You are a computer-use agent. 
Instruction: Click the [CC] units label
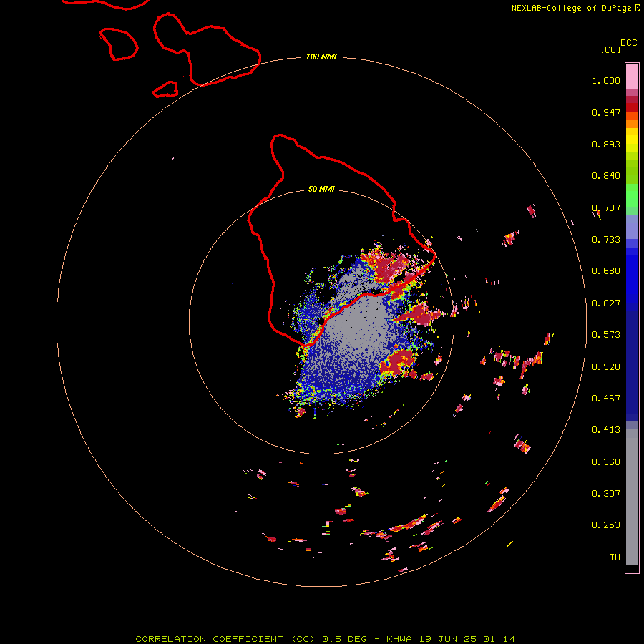pyautogui.click(x=610, y=49)
